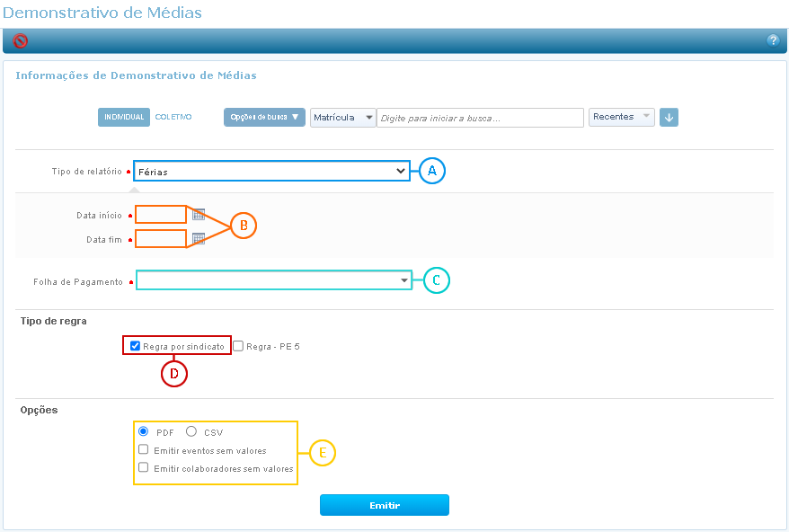Click the red cancel icon in toolbar
The height and width of the screenshot is (532, 789).
pyautogui.click(x=21, y=40)
